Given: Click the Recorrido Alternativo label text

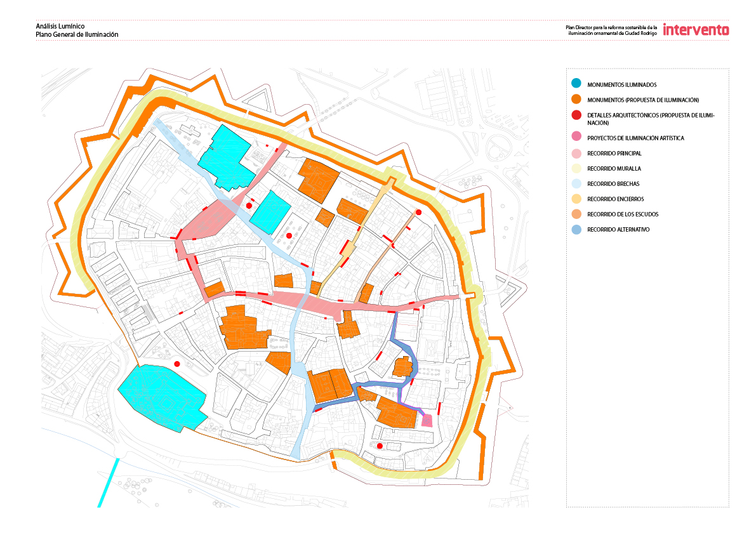Looking at the screenshot, I should pyautogui.click(x=618, y=230).
